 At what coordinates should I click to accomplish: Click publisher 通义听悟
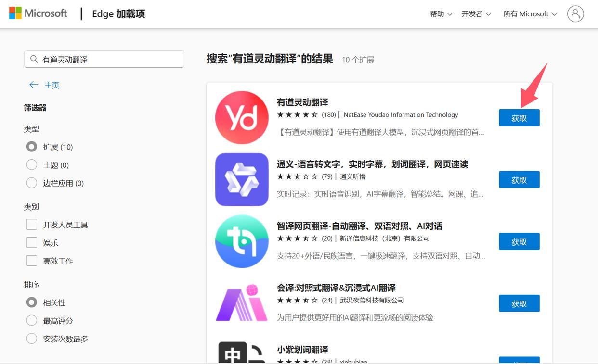click(x=353, y=176)
